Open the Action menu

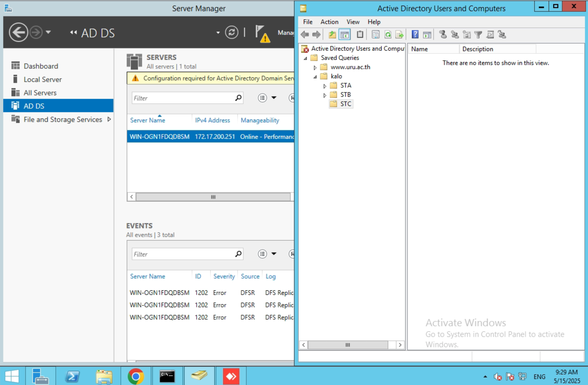point(329,22)
